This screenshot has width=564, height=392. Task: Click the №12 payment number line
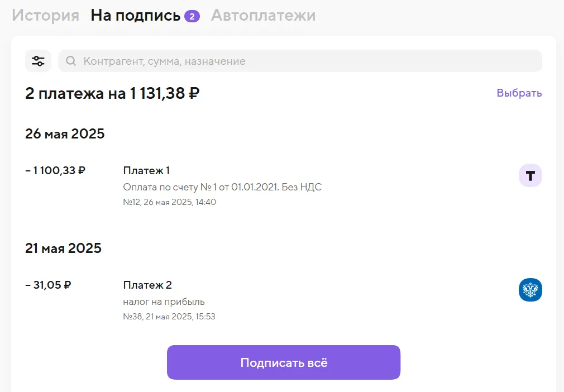pos(169,202)
